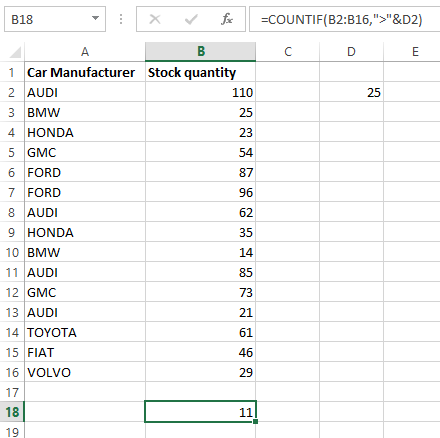Select row 19 header
Screen dimensions: 440x438
tap(12, 431)
